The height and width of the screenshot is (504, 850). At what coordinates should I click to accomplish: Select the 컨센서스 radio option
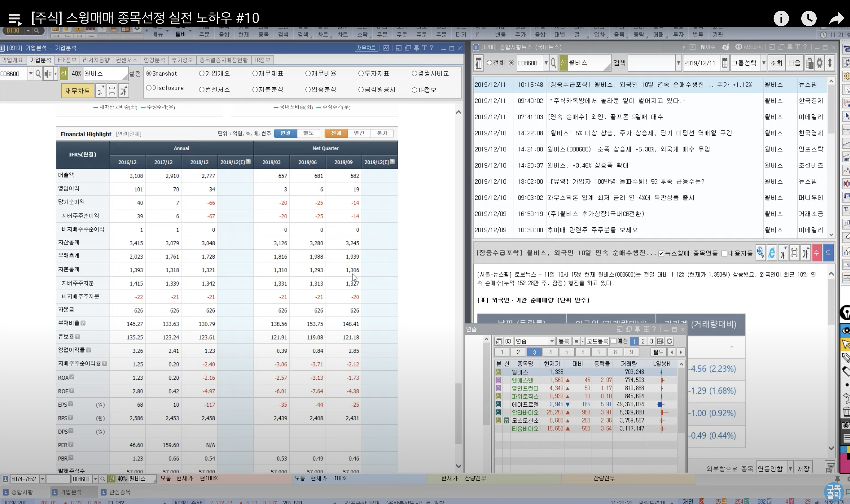point(202,90)
